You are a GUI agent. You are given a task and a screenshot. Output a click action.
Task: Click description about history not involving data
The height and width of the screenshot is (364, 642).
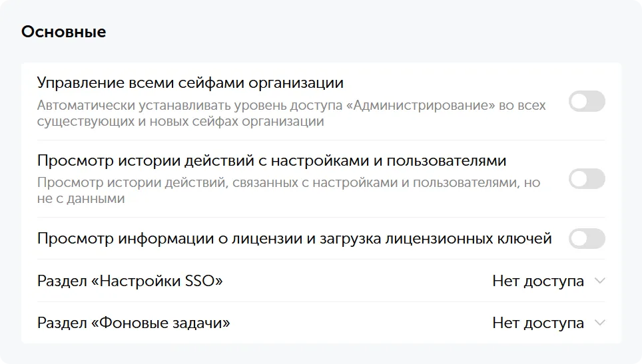(x=288, y=190)
